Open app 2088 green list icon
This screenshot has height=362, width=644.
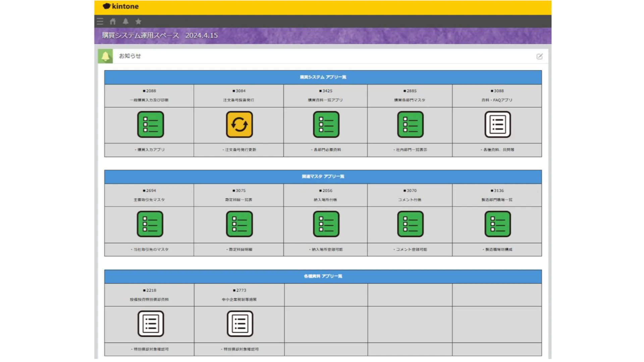click(x=150, y=124)
